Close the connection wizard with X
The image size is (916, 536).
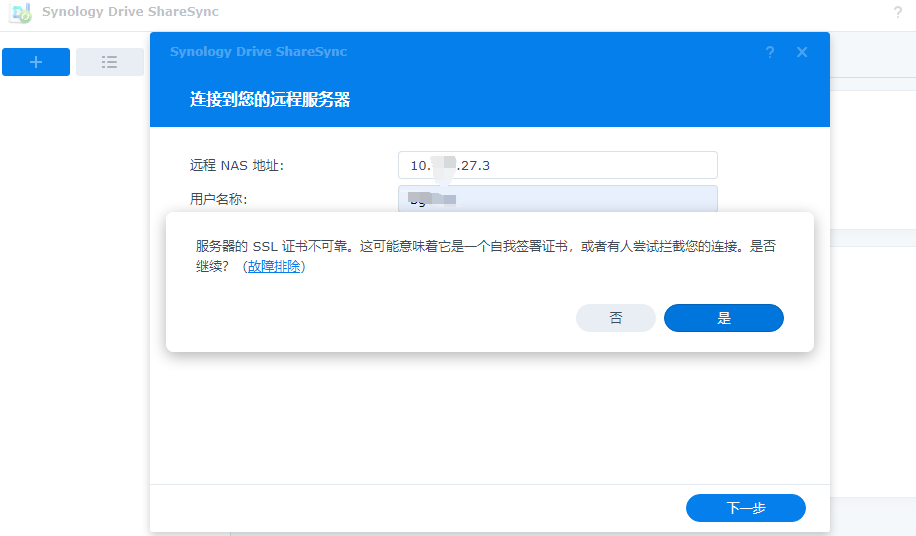click(x=802, y=52)
